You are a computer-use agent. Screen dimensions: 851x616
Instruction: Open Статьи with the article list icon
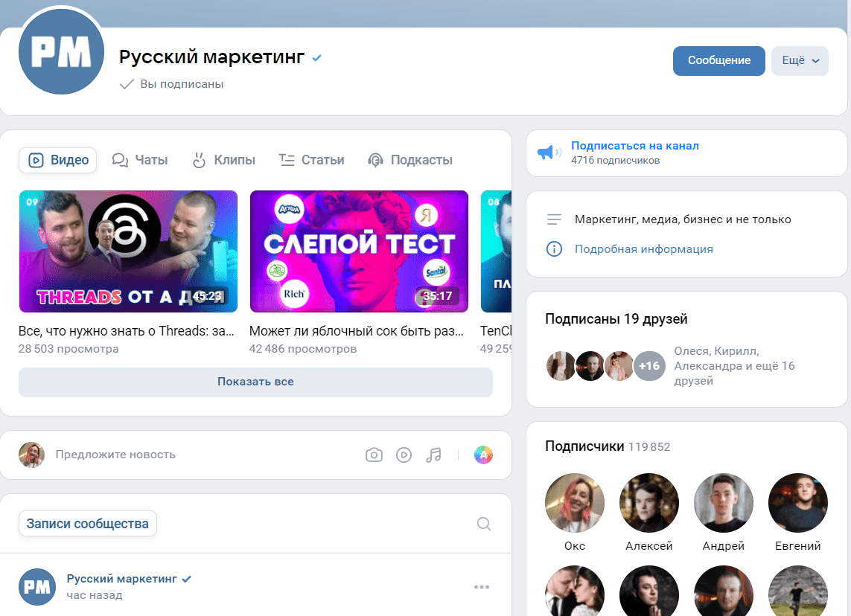coord(285,159)
